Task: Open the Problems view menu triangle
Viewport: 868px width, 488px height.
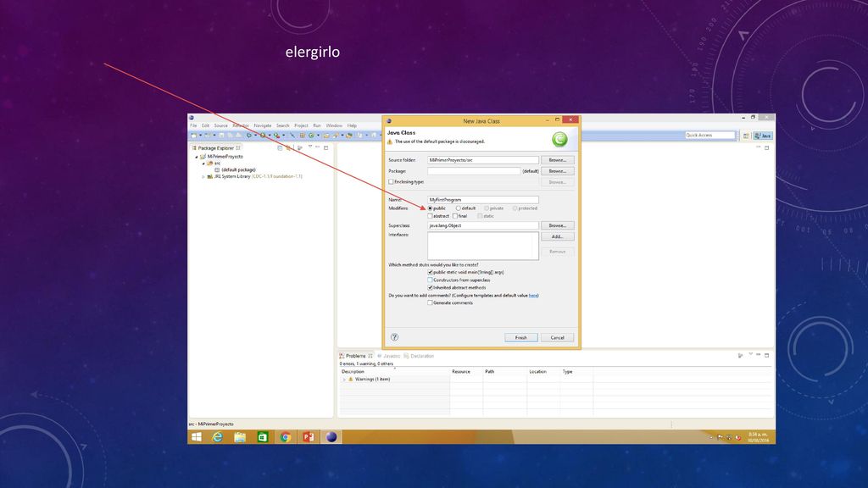Action: point(751,355)
